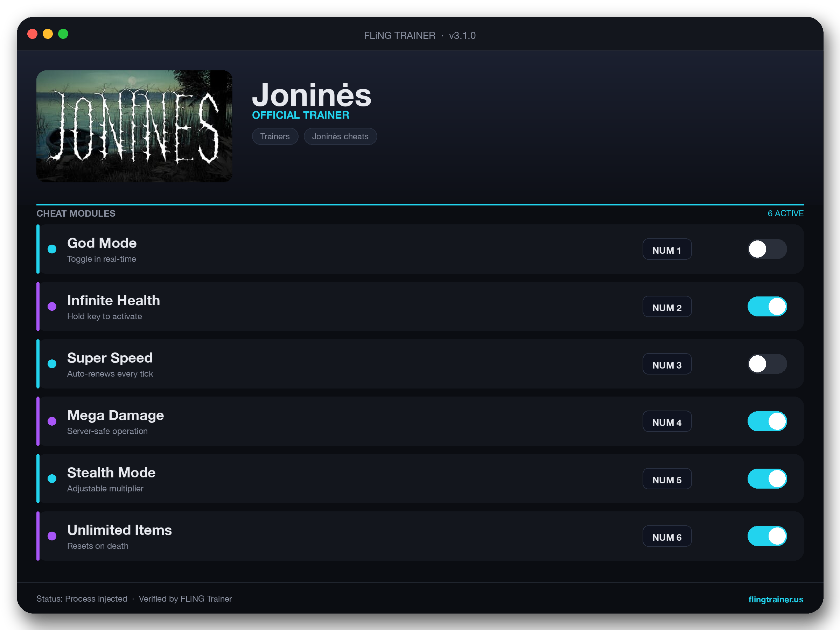Click the Joninės game title heading
This screenshot has height=630, width=840.
(311, 95)
